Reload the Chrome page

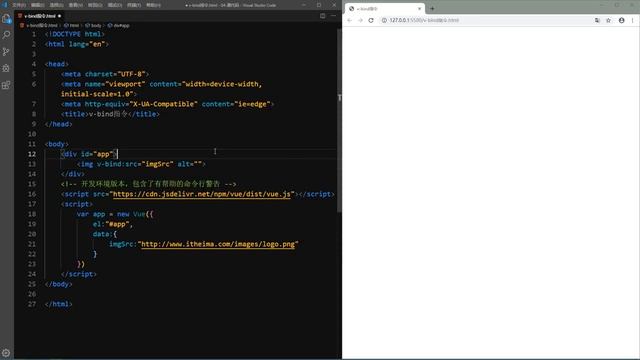(371, 20)
